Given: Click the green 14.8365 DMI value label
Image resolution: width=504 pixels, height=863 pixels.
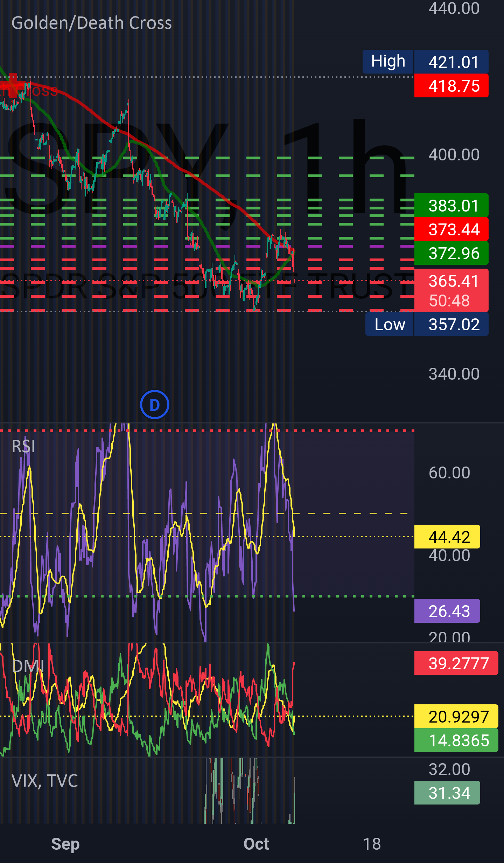Looking at the screenshot, I should 456,740.
